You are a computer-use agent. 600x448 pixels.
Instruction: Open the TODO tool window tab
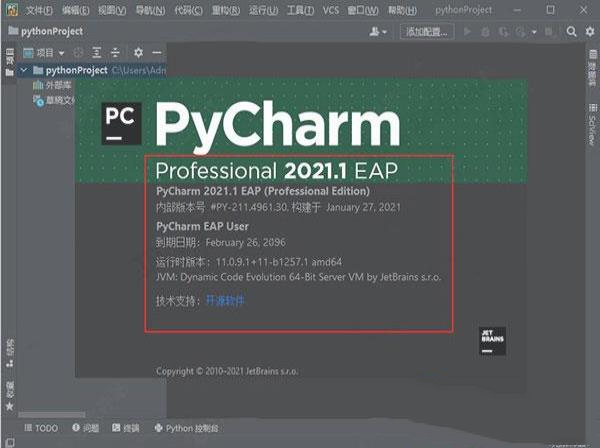[40, 428]
